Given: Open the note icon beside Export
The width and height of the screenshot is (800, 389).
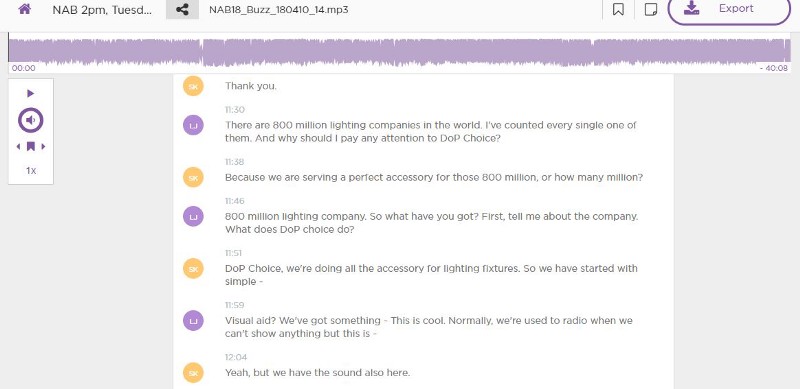Looking at the screenshot, I should coord(651,10).
